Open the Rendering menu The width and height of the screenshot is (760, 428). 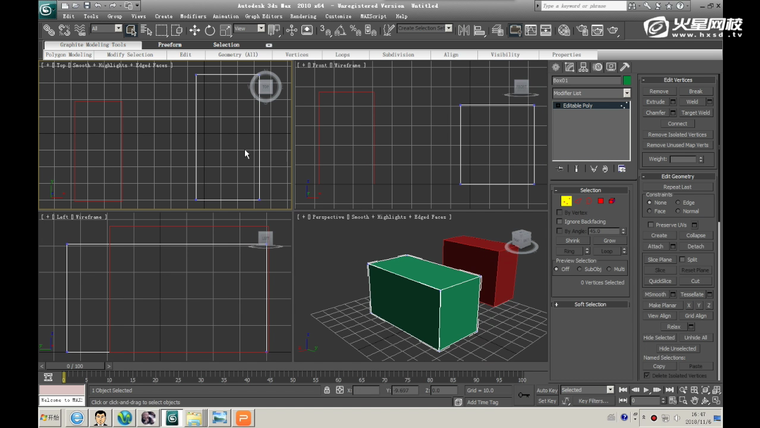[x=302, y=17]
